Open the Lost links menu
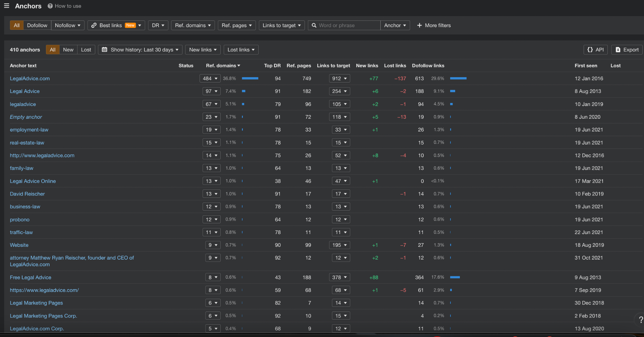Screen dimensions: 644x337 coord(241,50)
